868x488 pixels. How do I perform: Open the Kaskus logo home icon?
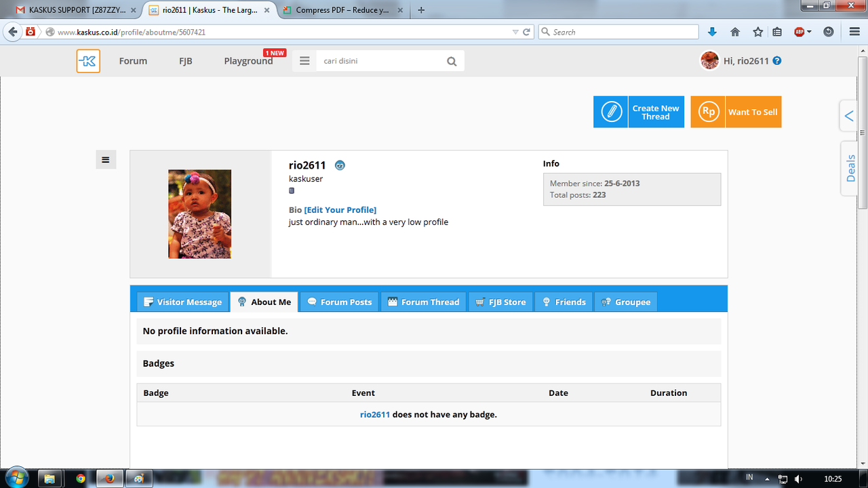coord(88,61)
